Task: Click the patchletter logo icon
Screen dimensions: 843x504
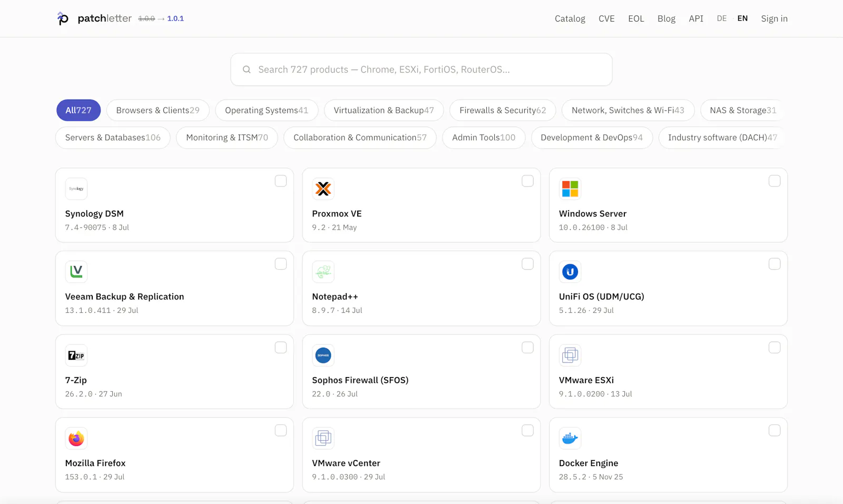Action: pos(63,18)
